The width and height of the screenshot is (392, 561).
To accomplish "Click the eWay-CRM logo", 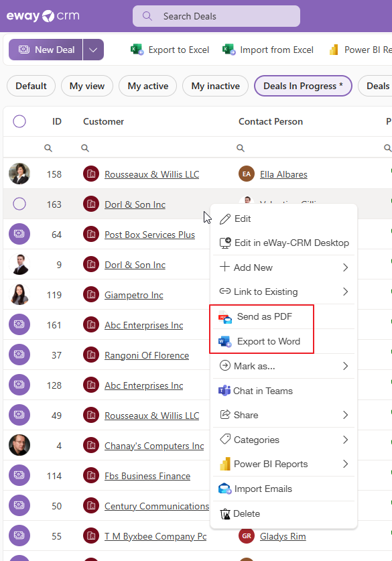I will pos(43,16).
